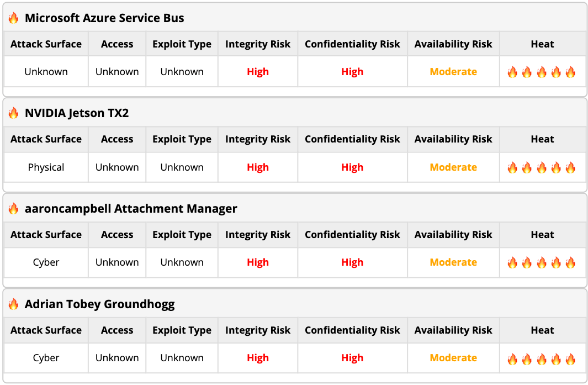Viewport: 588px width, 385px height.
Task: Click Exploit Type header in Groundhogg table
Action: [x=182, y=330]
